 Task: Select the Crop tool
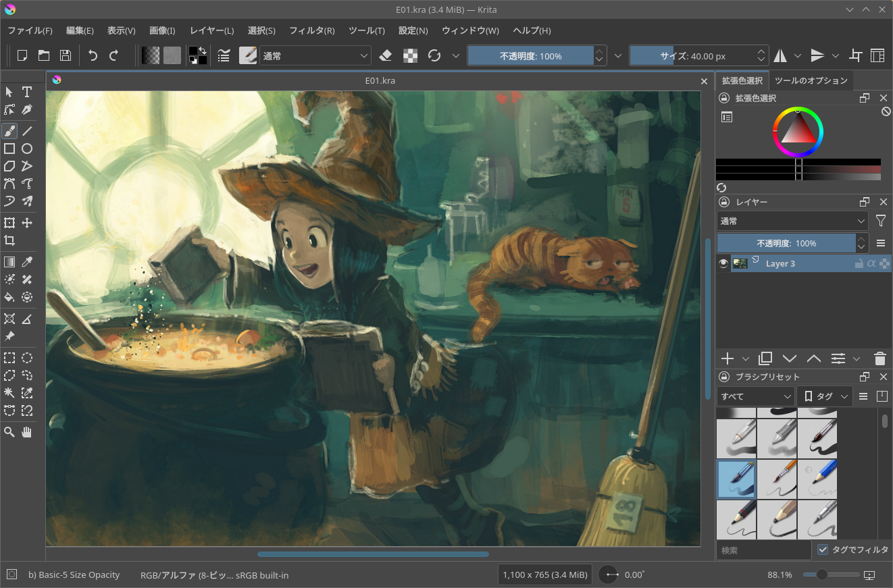[x=9, y=240]
